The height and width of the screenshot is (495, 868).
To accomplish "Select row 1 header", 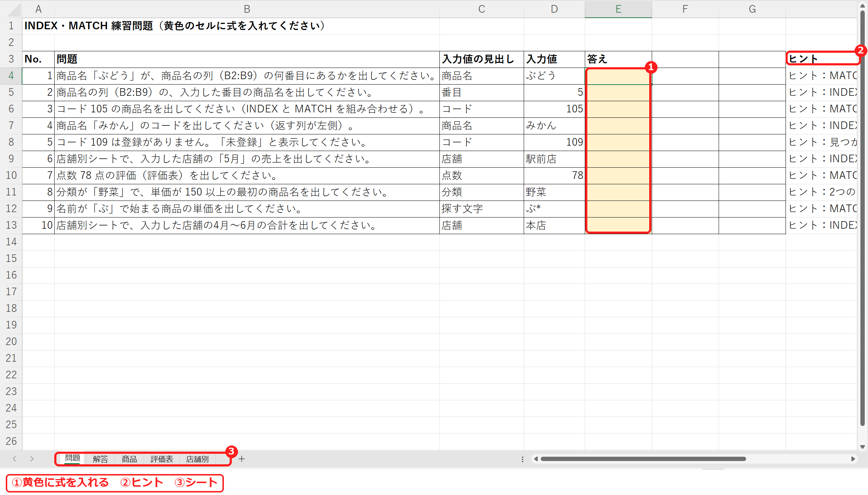I will (11, 26).
